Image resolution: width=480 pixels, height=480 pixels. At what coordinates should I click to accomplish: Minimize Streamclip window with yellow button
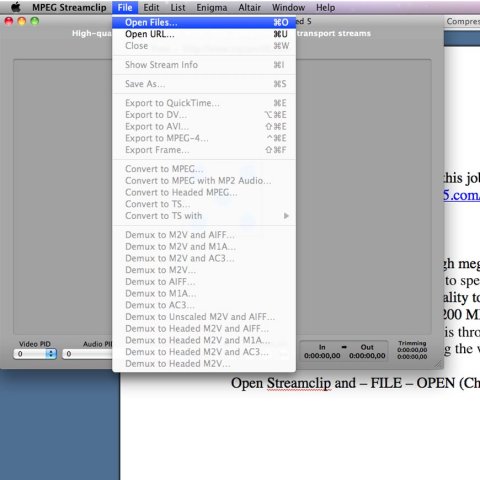(x=22, y=21)
